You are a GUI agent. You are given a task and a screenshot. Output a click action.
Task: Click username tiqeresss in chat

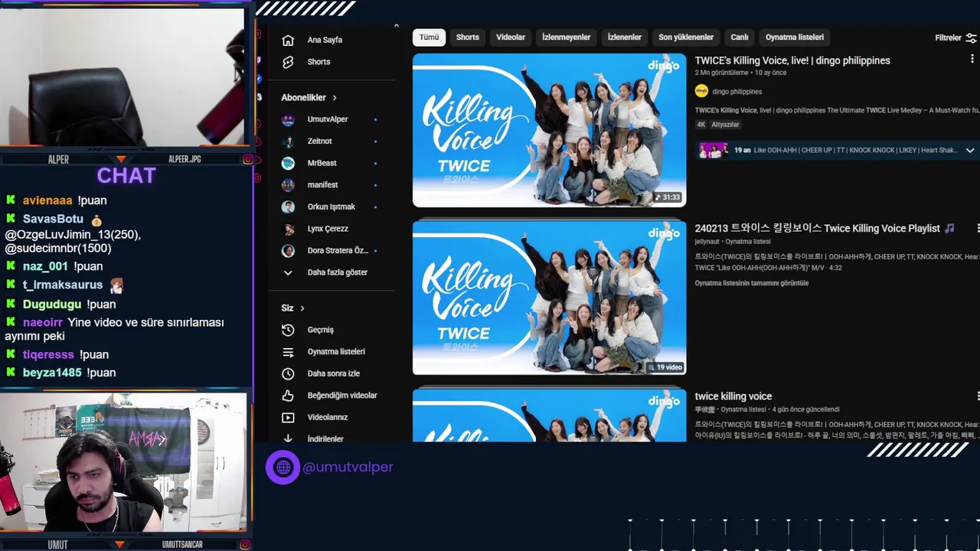click(x=48, y=355)
